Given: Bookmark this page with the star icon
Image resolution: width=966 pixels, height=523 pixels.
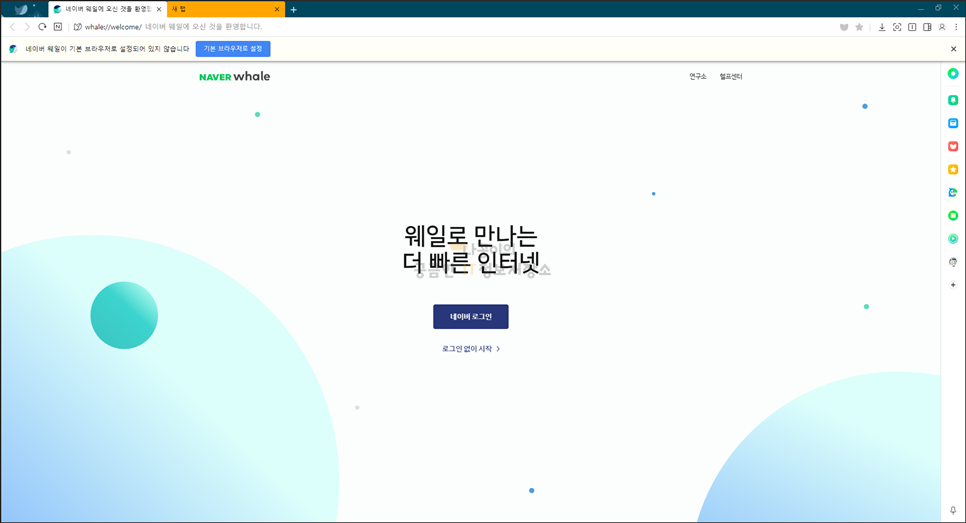Looking at the screenshot, I should 859,27.
